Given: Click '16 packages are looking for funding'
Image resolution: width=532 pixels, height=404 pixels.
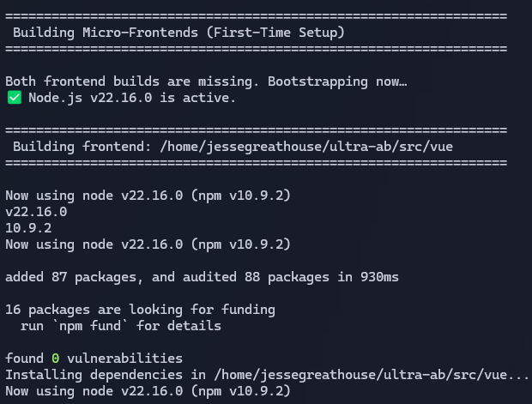Looking at the screenshot, I should tap(140, 310).
